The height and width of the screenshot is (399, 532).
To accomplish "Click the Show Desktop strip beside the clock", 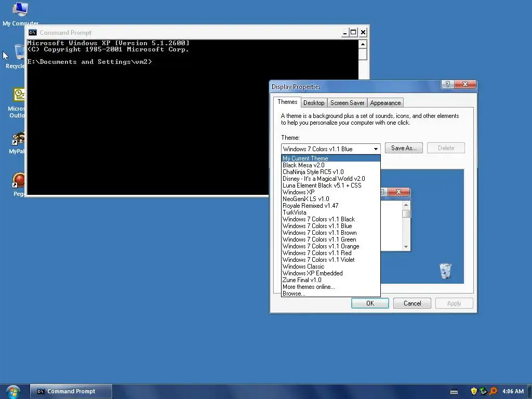I will [x=529, y=391].
